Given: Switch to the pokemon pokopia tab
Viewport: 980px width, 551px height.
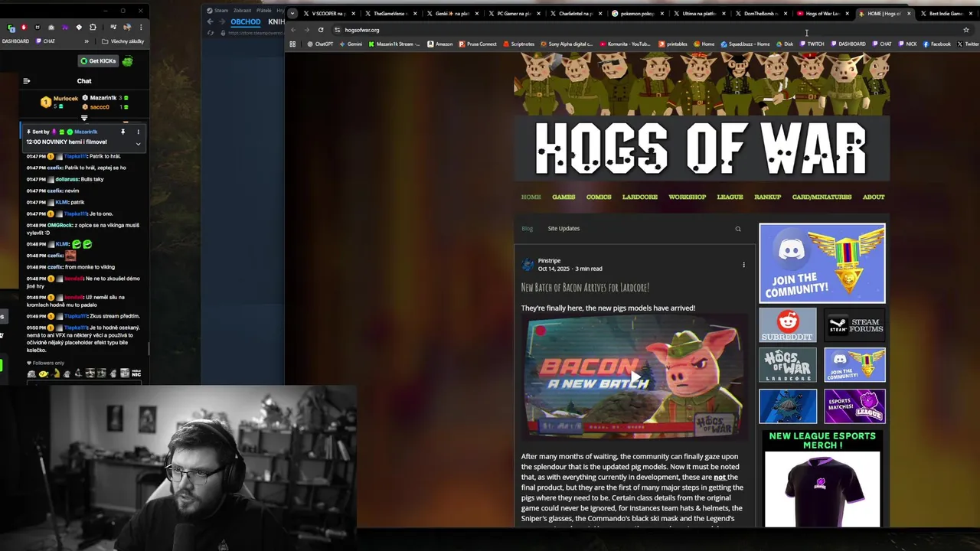Looking at the screenshot, I should coord(637,13).
